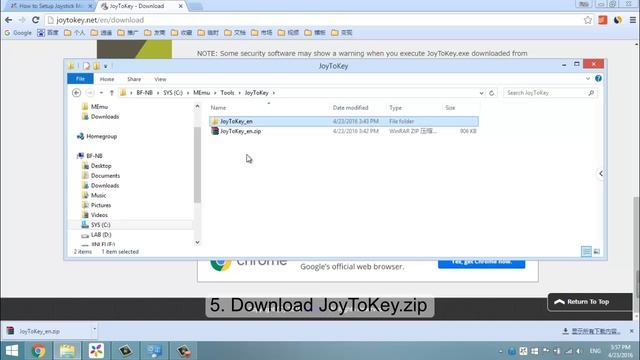Expand the Explorer ribbon chevron
This screenshot has width=640, height=360.
tap(588, 78)
